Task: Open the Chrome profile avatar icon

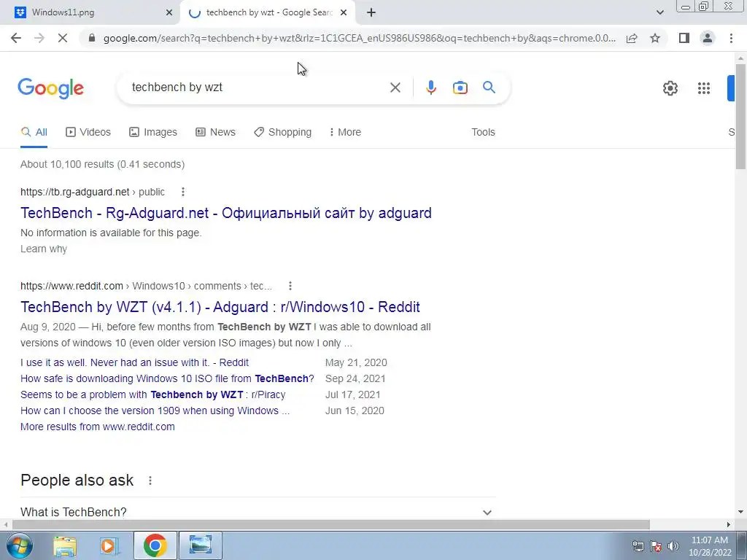Action: coord(708,38)
